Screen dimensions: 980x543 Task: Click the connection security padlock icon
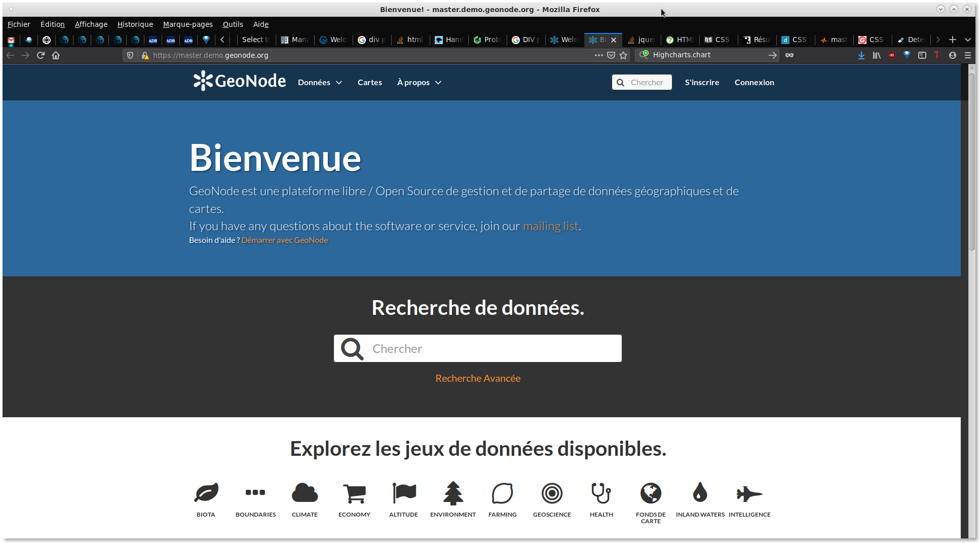145,55
